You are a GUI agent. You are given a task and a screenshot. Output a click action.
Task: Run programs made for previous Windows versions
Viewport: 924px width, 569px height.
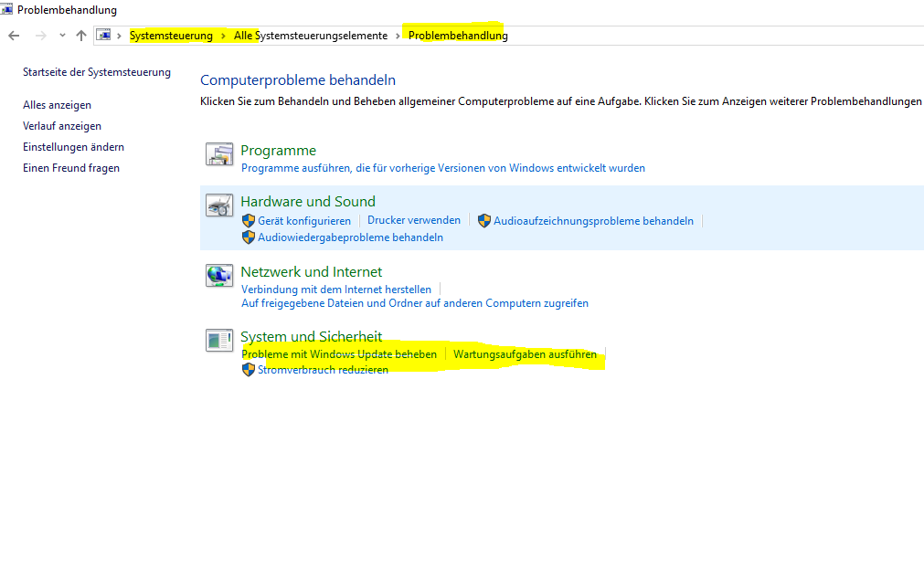pos(443,168)
